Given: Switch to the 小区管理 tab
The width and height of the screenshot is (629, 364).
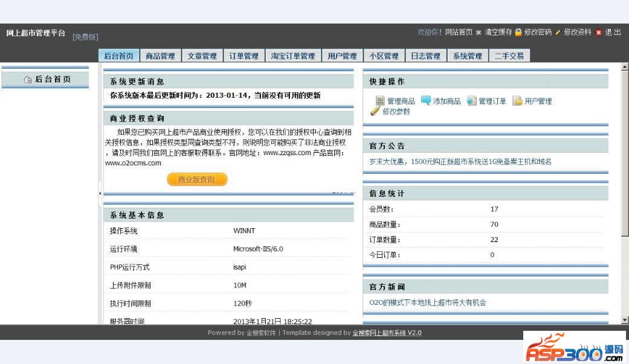Looking at the screenshot, I should coord(384,56).
